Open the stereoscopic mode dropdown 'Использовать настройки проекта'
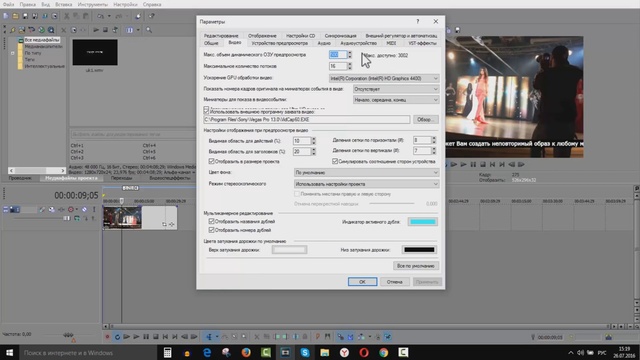 [x=366, y=184]
